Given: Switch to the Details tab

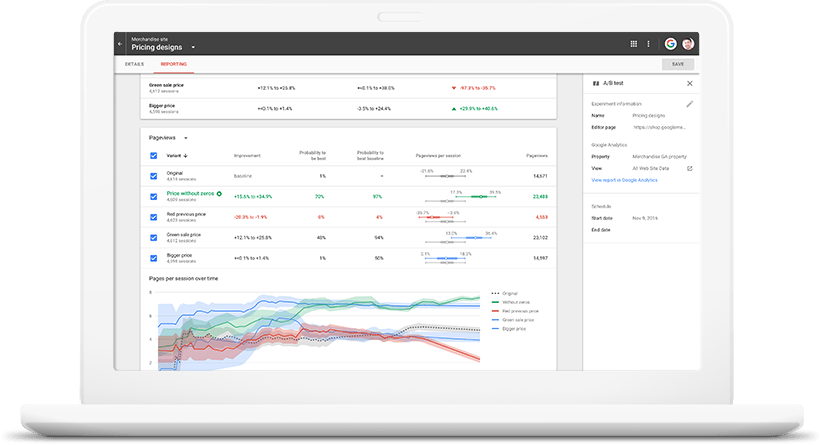Looking at the screenshot, I should coord(134,64).
